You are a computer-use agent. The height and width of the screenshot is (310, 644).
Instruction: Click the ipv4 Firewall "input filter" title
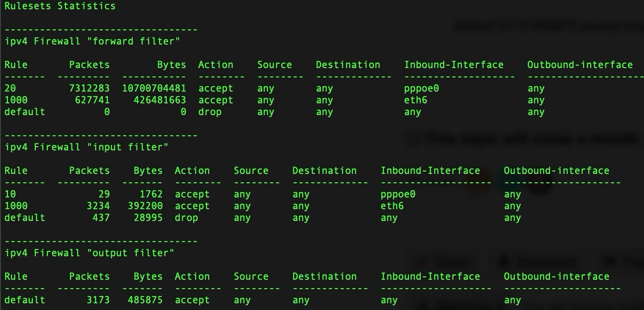[86, 147]
